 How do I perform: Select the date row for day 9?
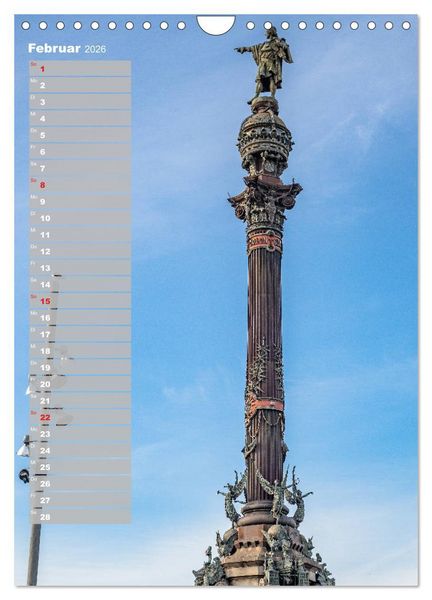[80, 201]
